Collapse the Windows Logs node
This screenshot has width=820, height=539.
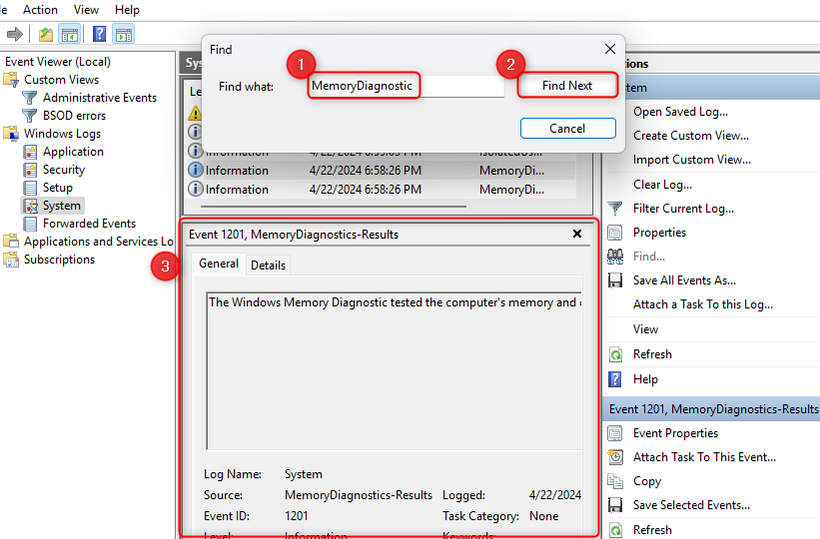point(62,133)
